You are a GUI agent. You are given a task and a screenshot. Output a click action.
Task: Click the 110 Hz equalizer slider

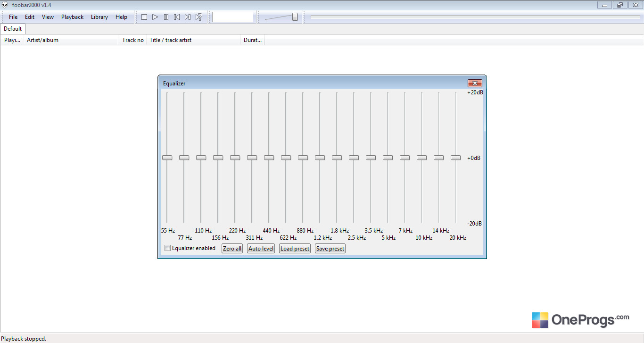201,158
